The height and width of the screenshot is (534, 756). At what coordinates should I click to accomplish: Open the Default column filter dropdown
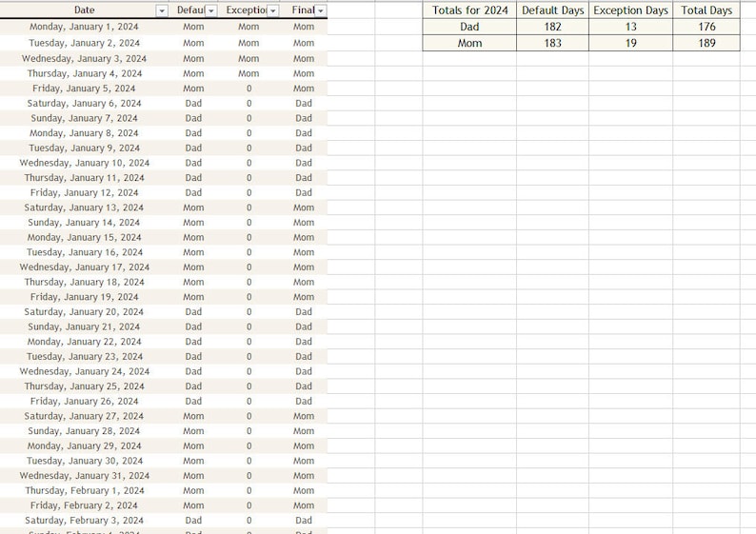[211, 10]
